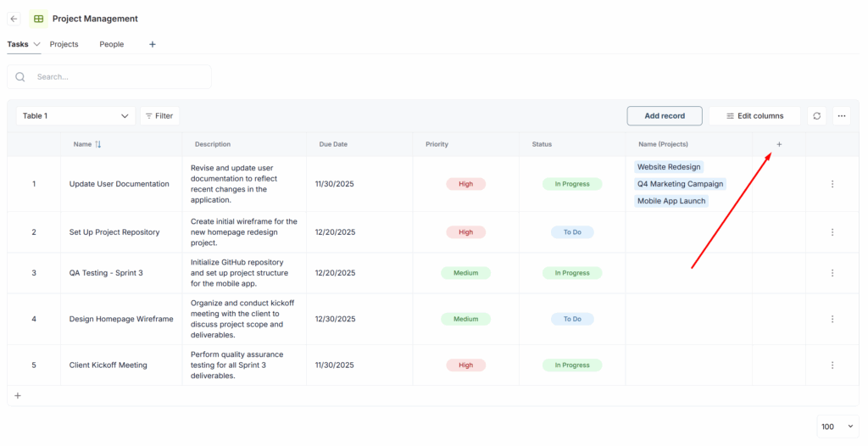Switch to the People tab
868x446 pixels.
(x=112, y=44)
